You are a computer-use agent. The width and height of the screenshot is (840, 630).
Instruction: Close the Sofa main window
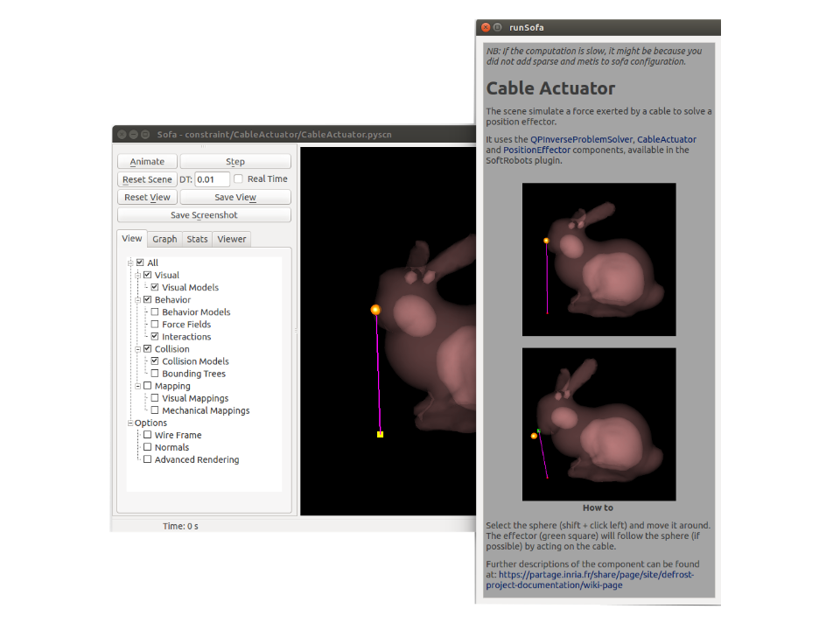pos(122,135)
